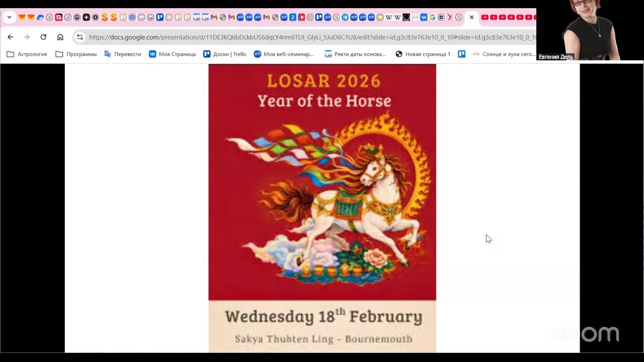Click the unlabeled Trello icon bookmark

461,54
